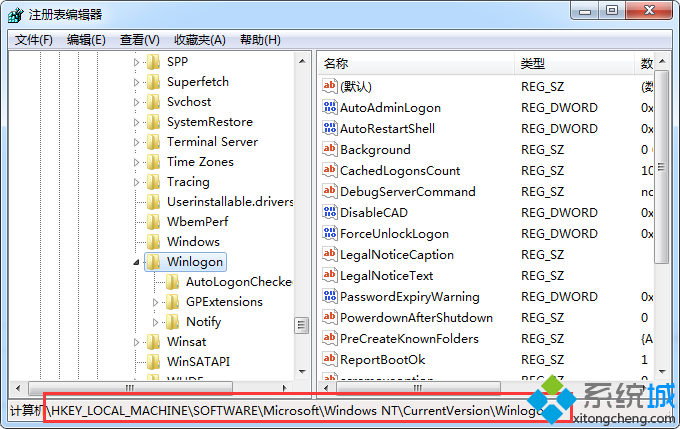Click the ForceUnlockLogon DWORD icon
Viewport: 680px width, 429px height.
coord(330,233)
